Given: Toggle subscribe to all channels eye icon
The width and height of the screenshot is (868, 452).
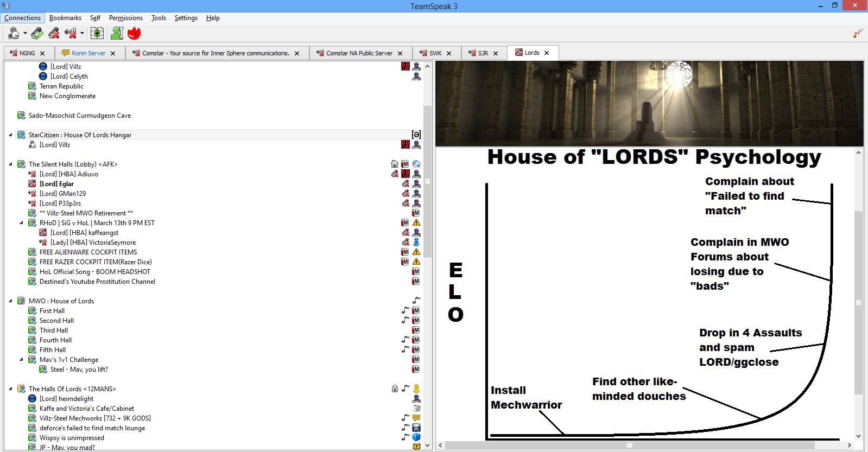Looking at the screenshot, I should (97, 34).
